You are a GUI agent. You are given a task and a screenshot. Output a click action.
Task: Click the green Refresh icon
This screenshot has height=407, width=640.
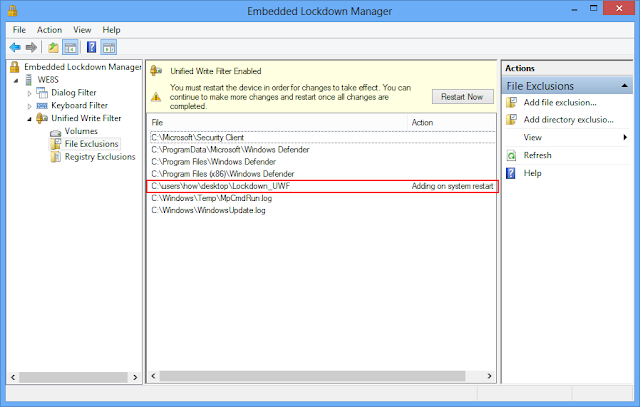[511, 156]
